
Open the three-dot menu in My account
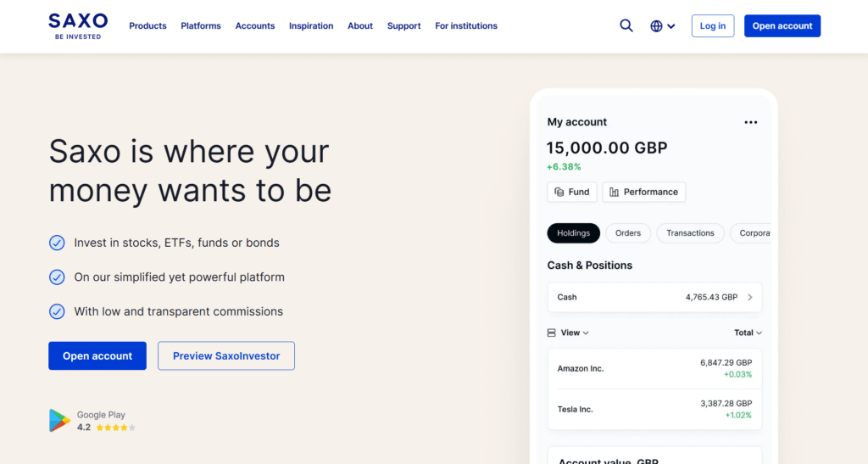tap(751, 122)
